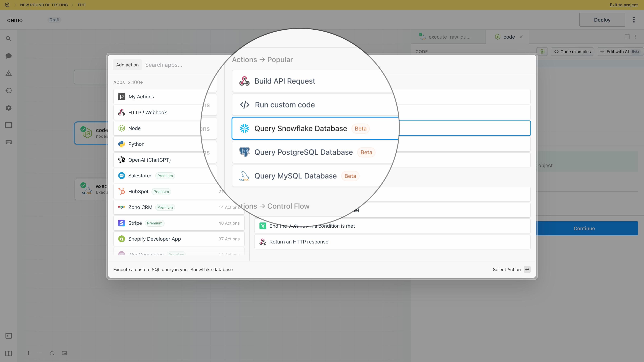The width and height of the screenshot is (644, 362).
Task: Click the Run custom code icon
Action: [x=245, y=105]
